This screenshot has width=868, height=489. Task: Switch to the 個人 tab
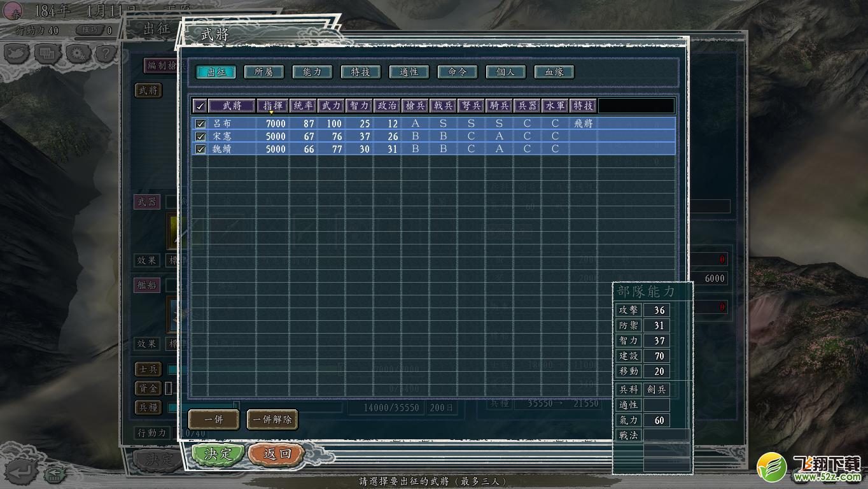point(506,72)
